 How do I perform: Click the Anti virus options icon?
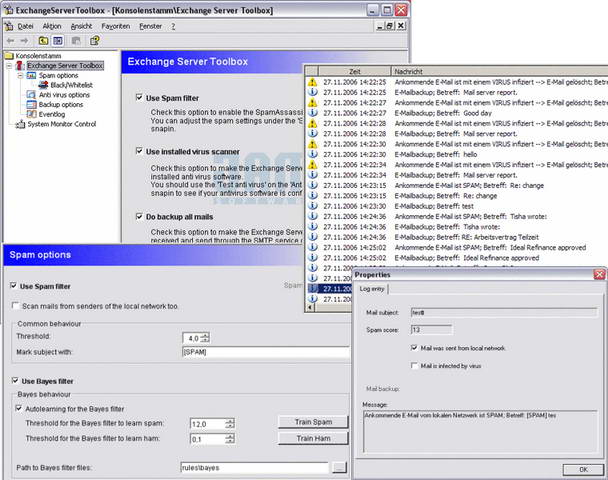pyautogui.click(x=31, y=95)
